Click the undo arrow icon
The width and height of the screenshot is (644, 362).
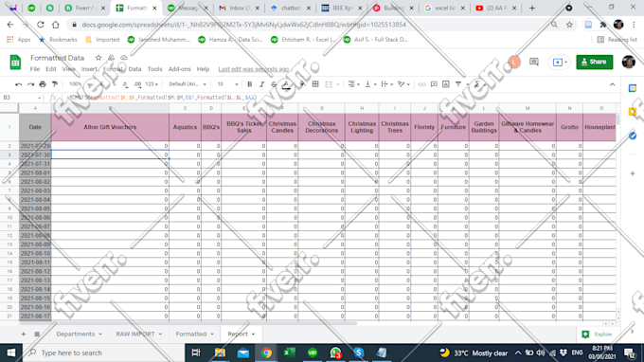click(x=19, y=84)
